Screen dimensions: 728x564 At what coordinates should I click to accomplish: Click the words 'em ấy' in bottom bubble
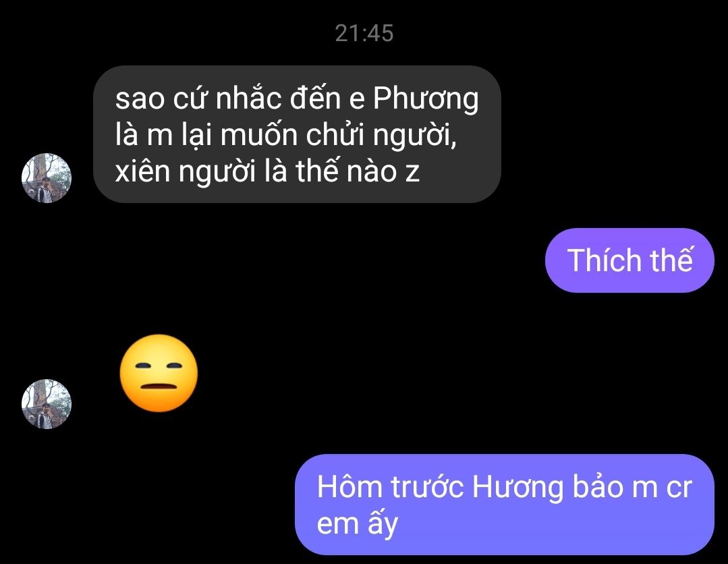(357, 524)
